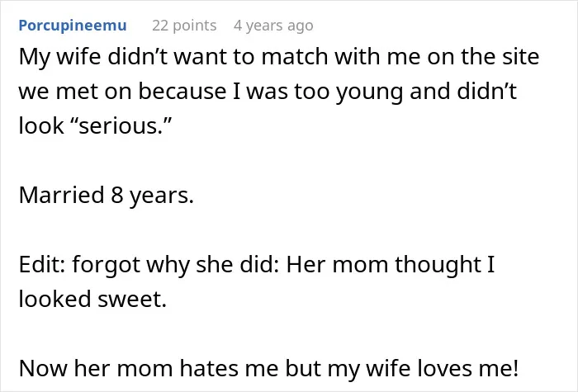
Task: Click the looked sweet line
Action: point(92,299)
